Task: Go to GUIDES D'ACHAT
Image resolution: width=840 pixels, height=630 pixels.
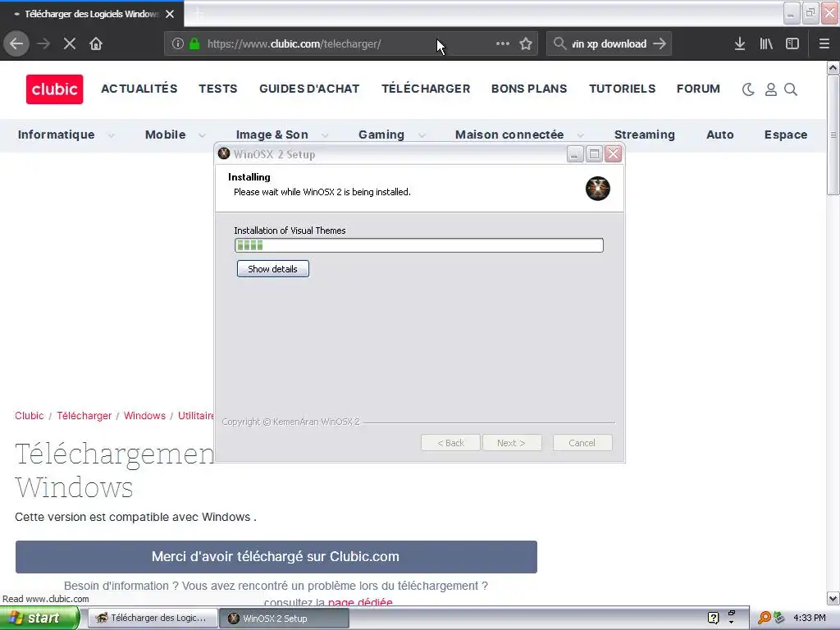Action: click(x=309, y=89)
